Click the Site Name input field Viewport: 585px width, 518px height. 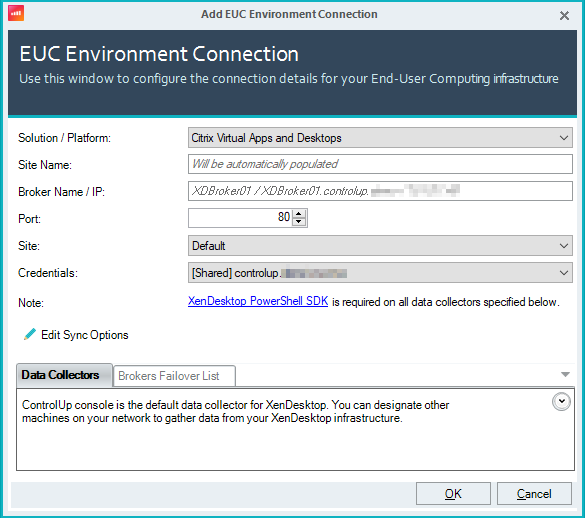(380, 164)
